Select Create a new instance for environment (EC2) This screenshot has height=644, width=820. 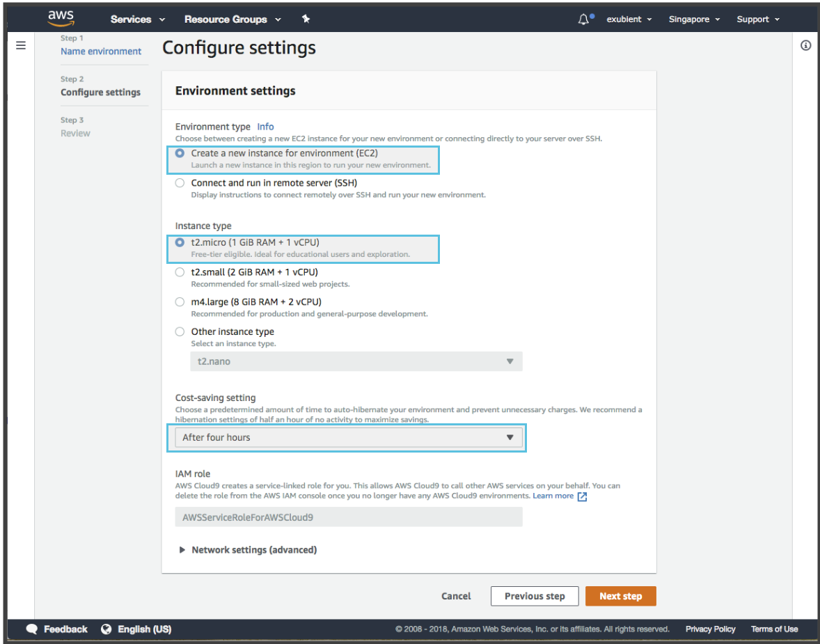coord(180,153)
